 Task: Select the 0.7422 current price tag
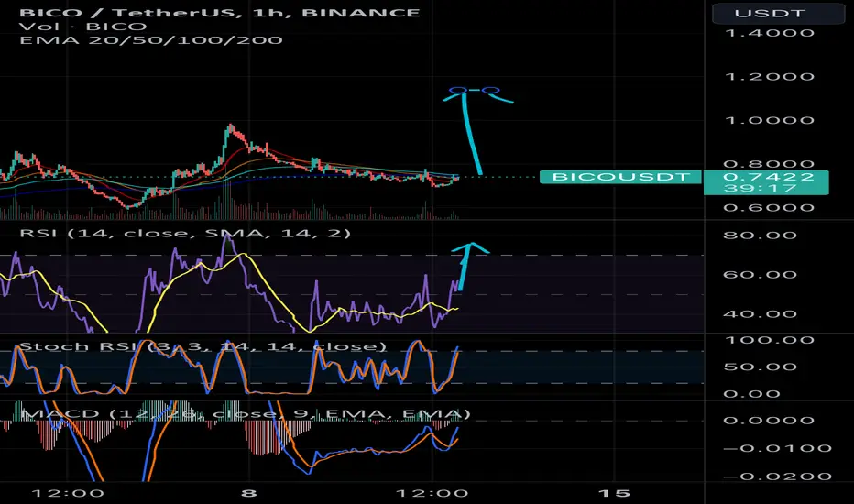pyautogui.click(x=768, y=177)
